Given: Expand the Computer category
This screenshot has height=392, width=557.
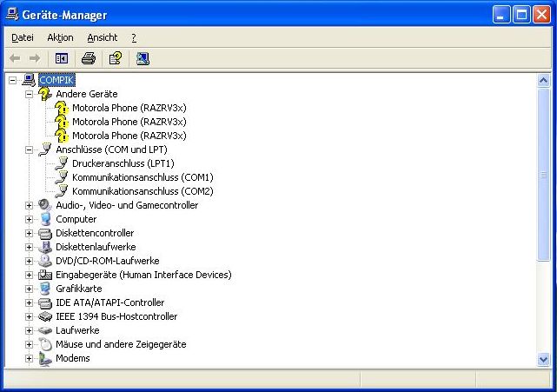Looking at the screenshot, I should click(30, 219).
